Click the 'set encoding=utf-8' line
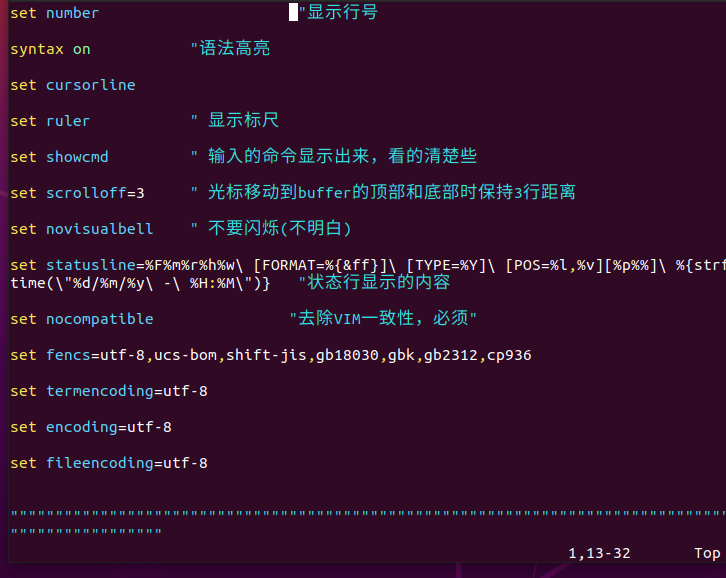The height and width of the screenshot is (578, 726). [x=90, y=427]
